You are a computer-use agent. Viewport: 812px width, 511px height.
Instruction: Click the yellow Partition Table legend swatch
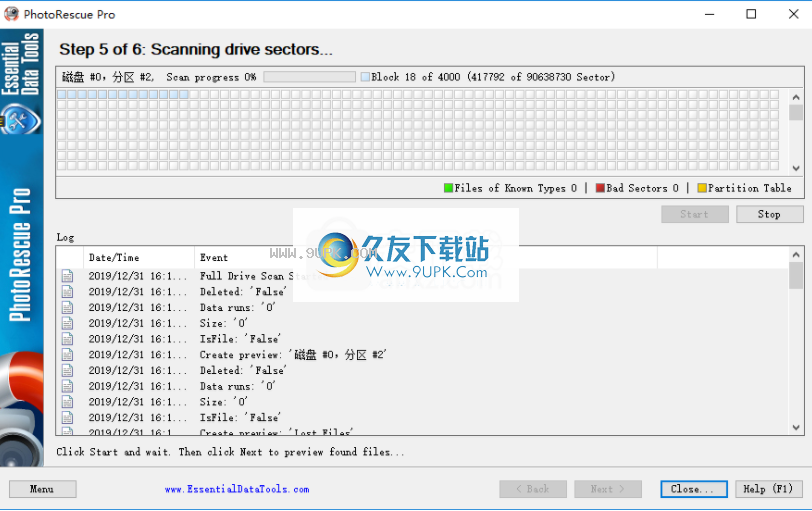[702, 188]
